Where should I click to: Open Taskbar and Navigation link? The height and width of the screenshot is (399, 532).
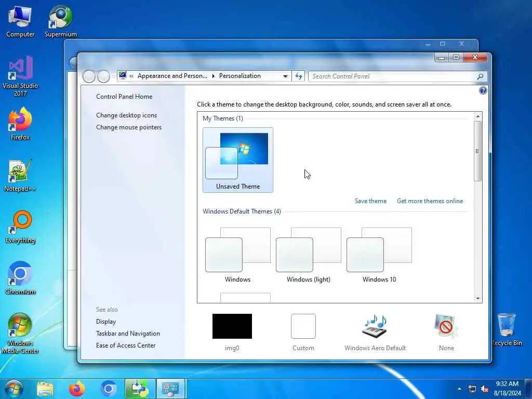[128, 334]
